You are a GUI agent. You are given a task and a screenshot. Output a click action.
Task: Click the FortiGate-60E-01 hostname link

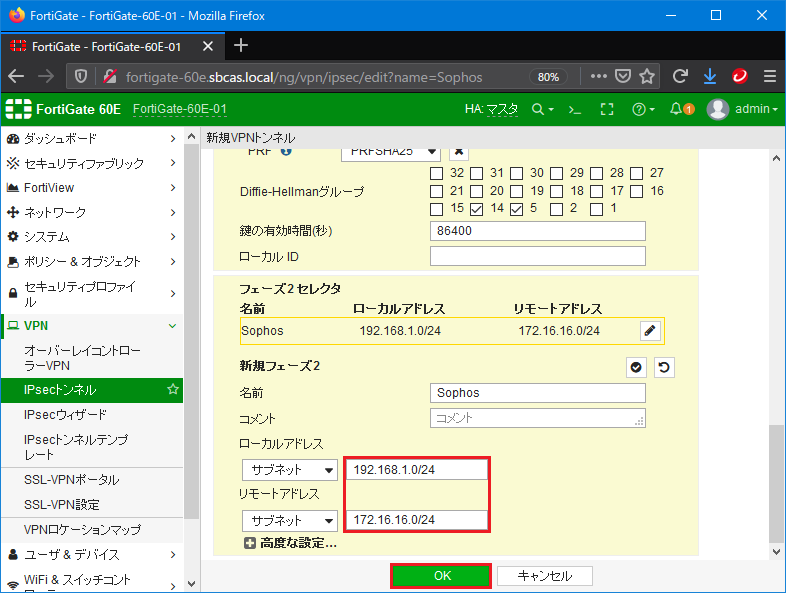coord(180,109)
